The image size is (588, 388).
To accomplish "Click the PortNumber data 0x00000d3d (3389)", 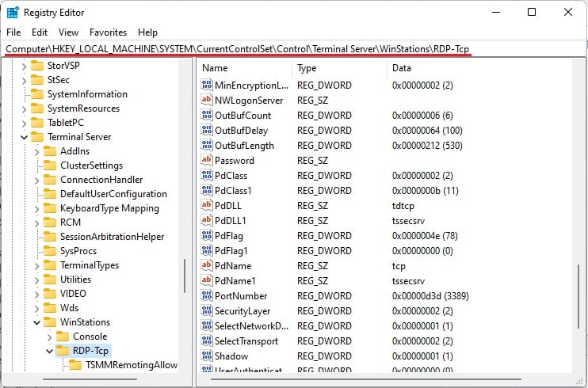I will coord(430,296).
